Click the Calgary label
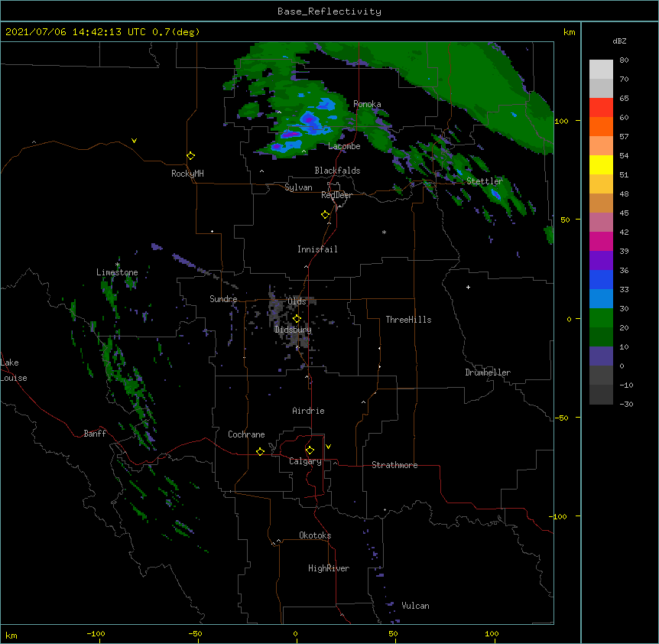Screen dimensions: 659x644 click(x=305, y=461)
